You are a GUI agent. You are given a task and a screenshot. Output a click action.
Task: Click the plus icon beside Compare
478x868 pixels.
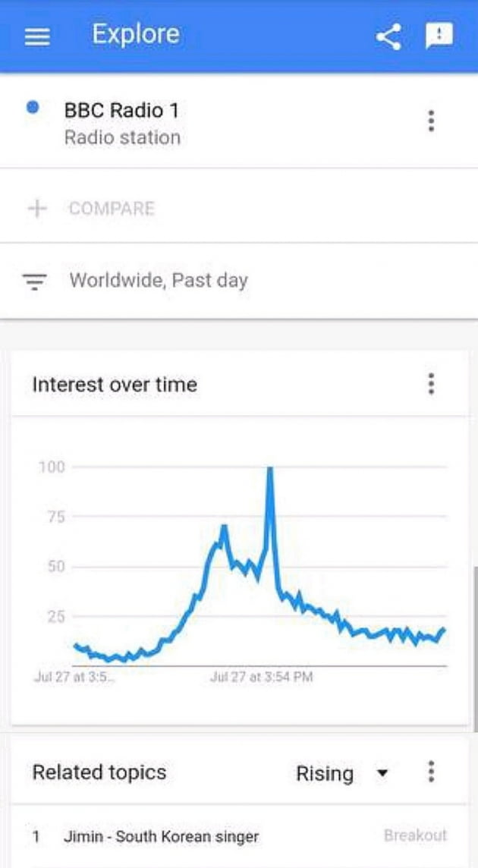37,209
